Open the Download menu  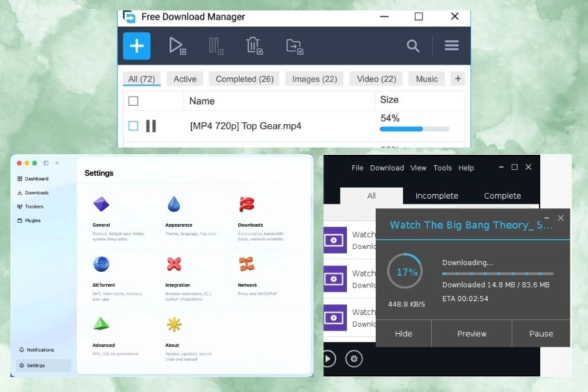click(387, 168)
